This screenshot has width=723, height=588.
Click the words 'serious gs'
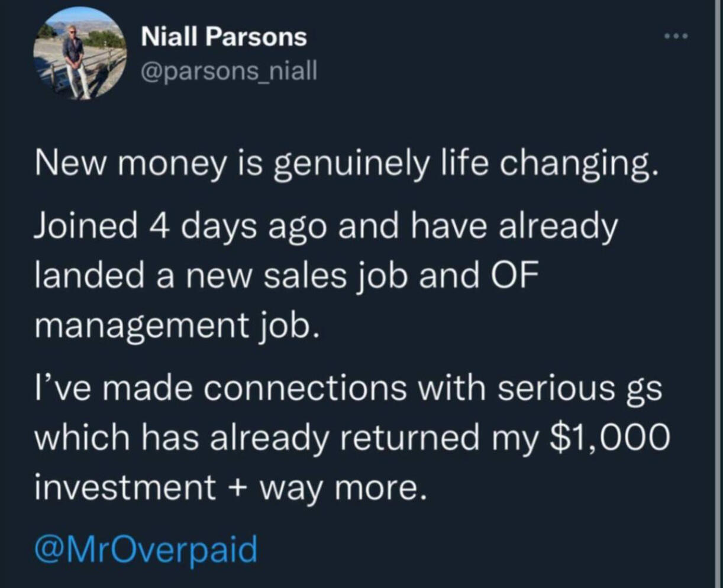tap(579, 389)
